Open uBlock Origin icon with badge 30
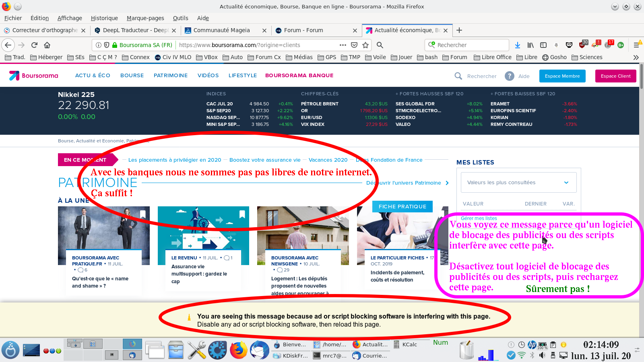 582,44
